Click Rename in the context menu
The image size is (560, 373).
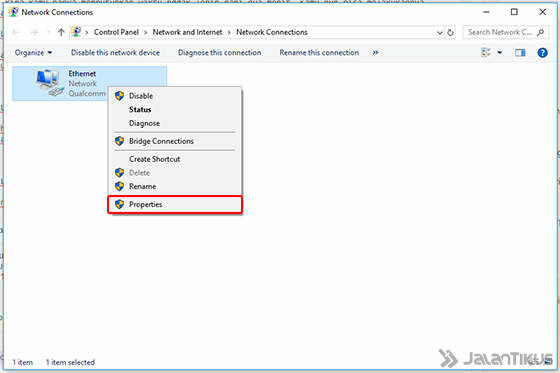click(x=175, y=186)
